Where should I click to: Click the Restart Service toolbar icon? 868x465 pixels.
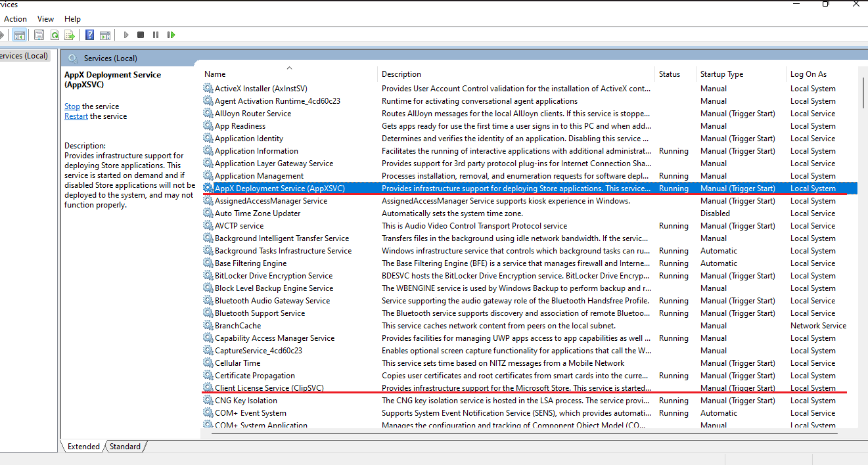pos(171,35)
